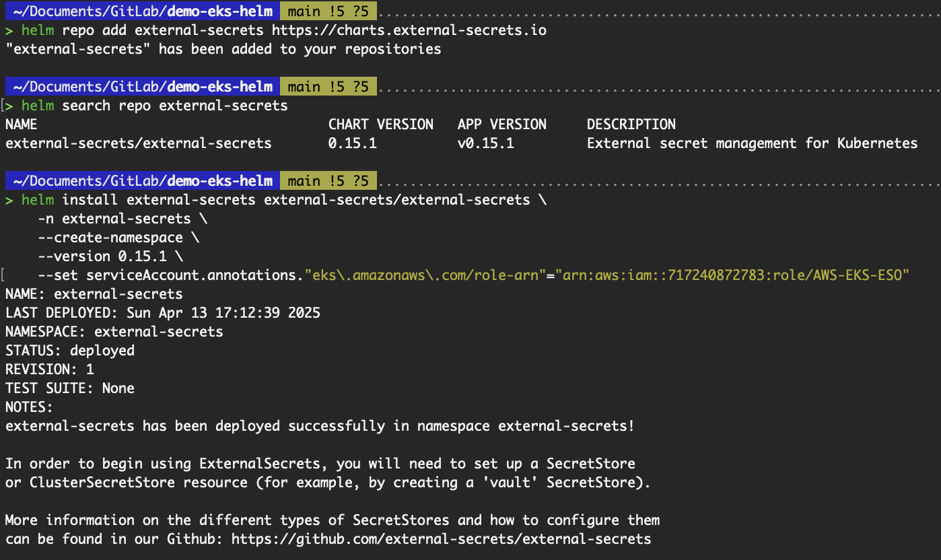Click the DESCRIPTION column header
The width and height of the screenshot is (941, 560).
[631, 125]
